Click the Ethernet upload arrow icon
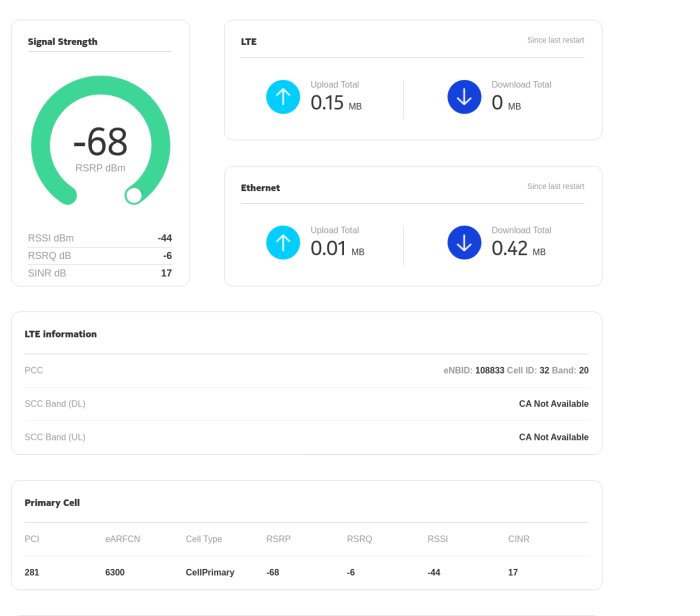This screenshot has height=616, width=700. (x=283, y=242)
